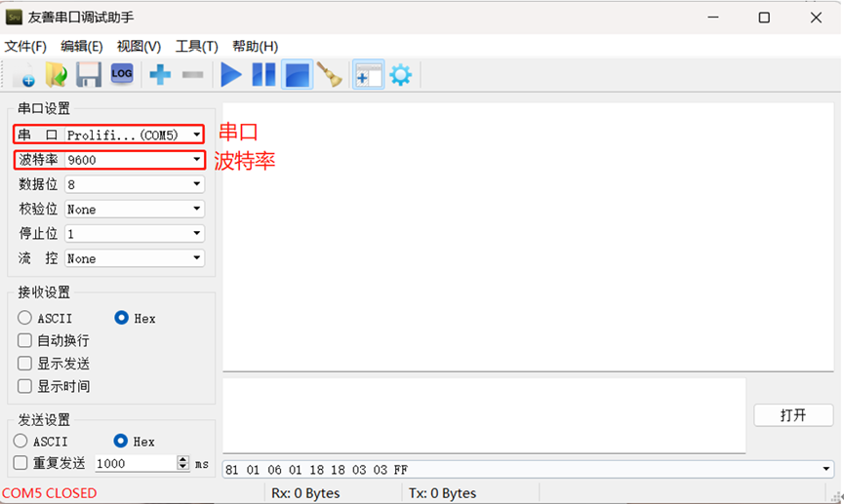Click the repeat interval 1000 ms field
The height and width of the screenshot is (504, 844).
click(137, 463)
